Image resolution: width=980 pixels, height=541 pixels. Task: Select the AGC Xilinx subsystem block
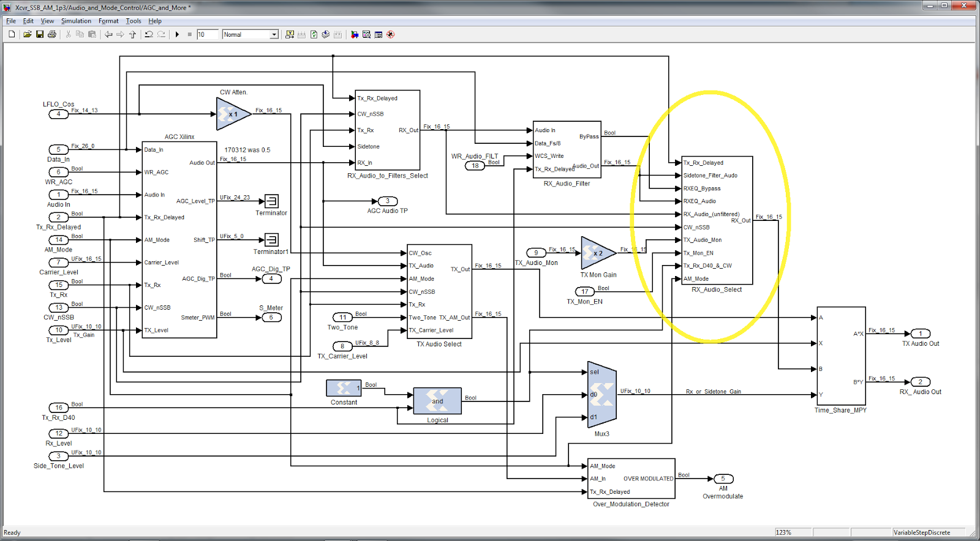179,240
